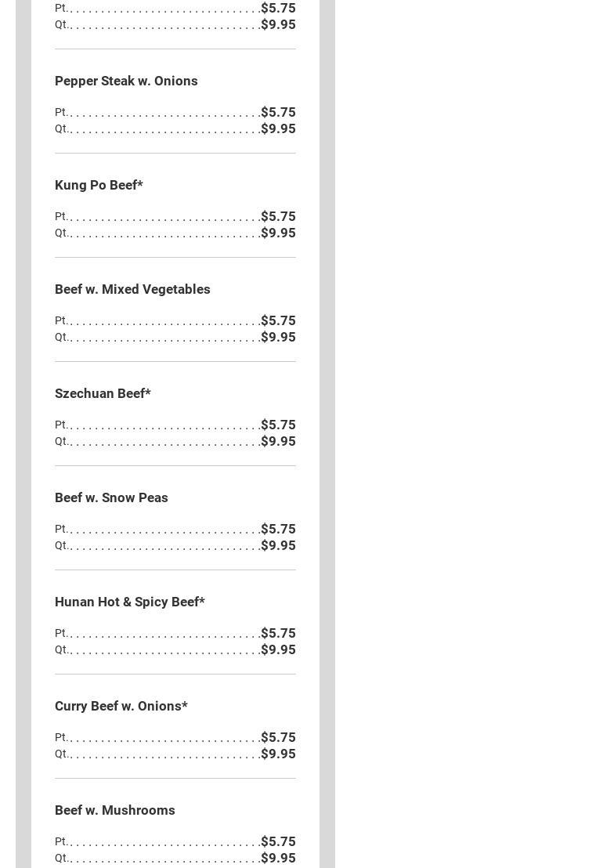Pick the pint price for Pepper Steak
This screenshot has width=603, height=868.
(278, 112)
